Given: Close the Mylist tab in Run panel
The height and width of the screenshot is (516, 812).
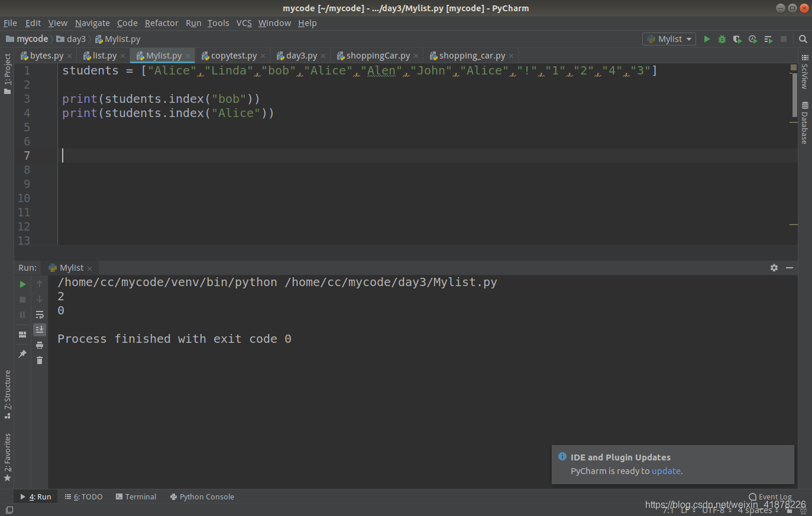Looking at the screenshot, I should [89, 268].
